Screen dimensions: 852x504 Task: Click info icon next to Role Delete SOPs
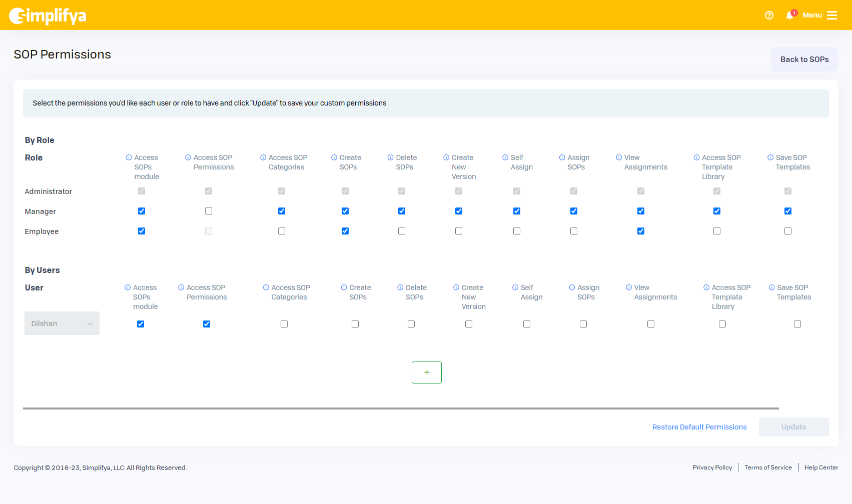tap(390, 157)
